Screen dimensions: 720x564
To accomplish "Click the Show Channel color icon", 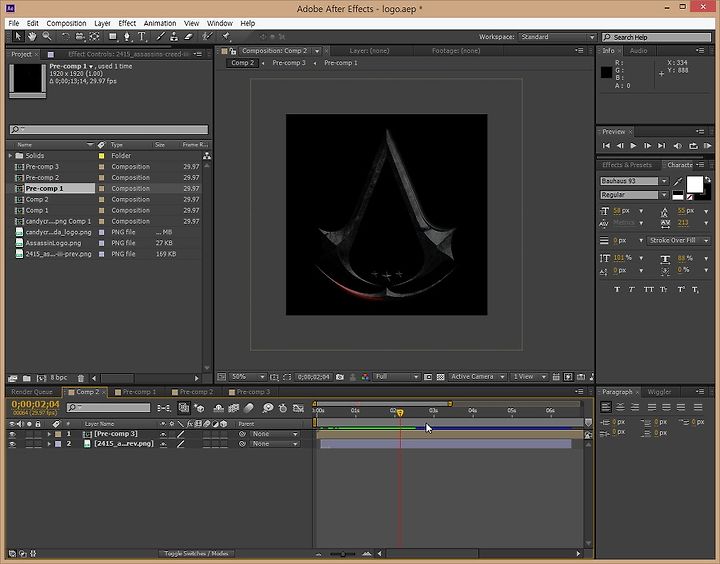I will pyautogui.click(x=365, y=377).
